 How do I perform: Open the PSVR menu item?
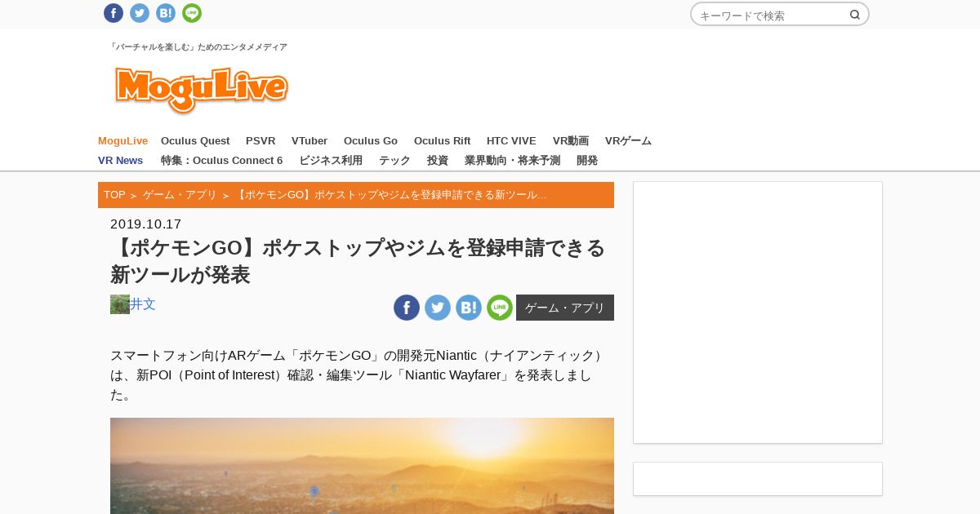tap(261, 141)
